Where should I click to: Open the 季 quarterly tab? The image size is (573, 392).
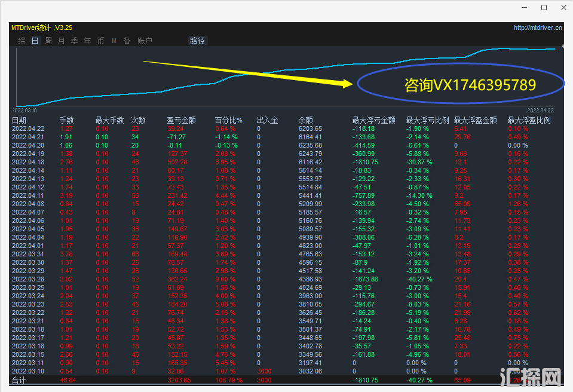[x=75, y=41]
